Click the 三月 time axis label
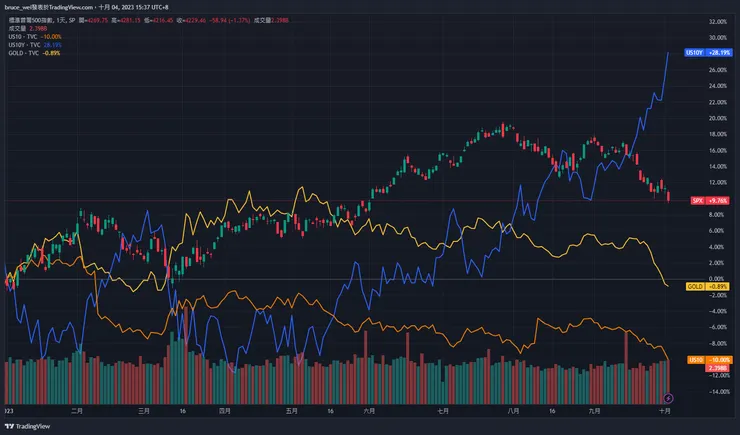The width and height of the screenshot is (740, 435). [x=144, y=411]
